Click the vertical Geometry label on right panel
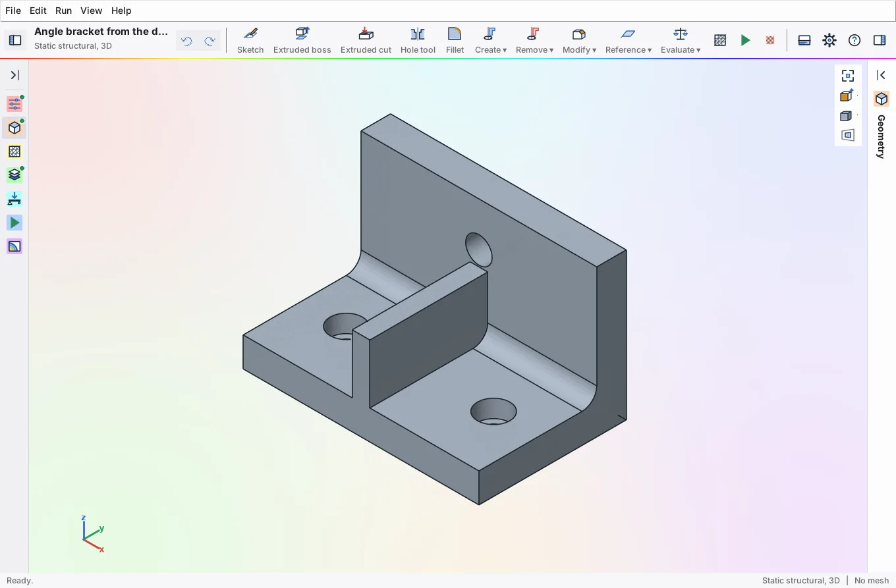Image resolution: width=896 pixels, height=588 pixels. pos(882,137)
